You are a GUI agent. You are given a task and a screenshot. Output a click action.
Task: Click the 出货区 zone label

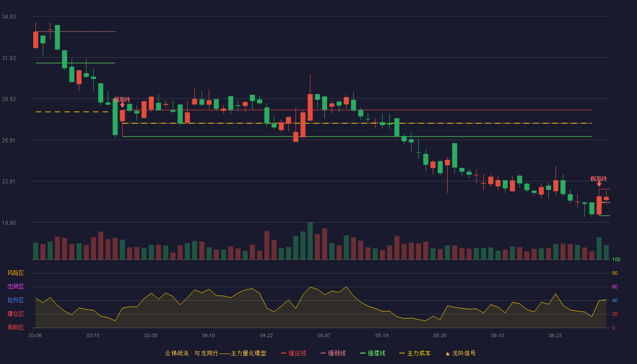click(15, 287)
